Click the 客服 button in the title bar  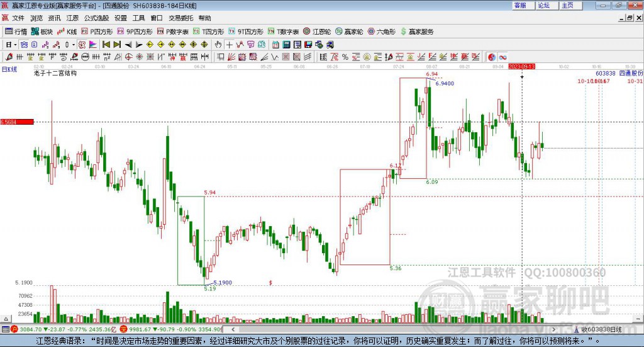click(523, 5)
